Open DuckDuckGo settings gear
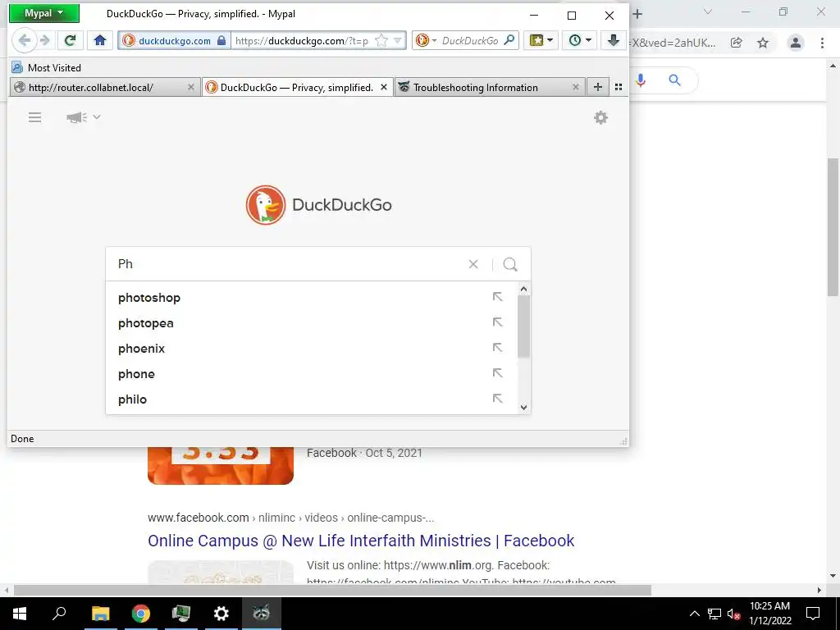The image size is (840, 630). [x=600, y=117]
